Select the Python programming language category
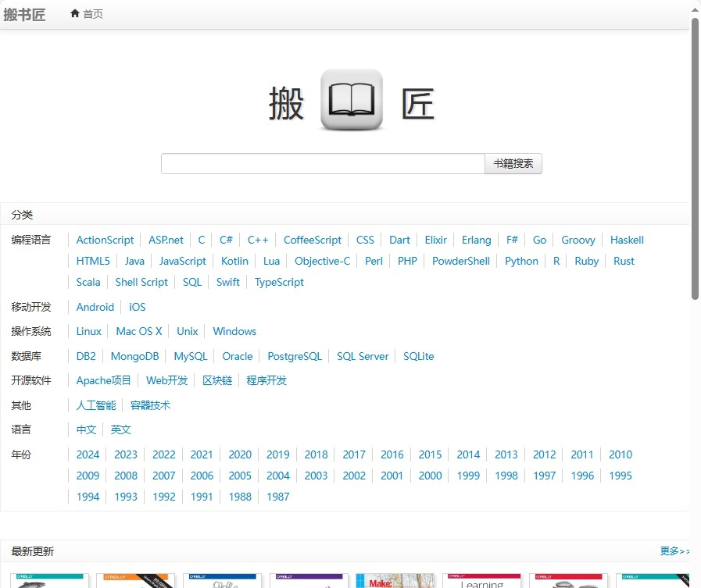The height and width of the screenshot is (588, 701). [521, 261]
